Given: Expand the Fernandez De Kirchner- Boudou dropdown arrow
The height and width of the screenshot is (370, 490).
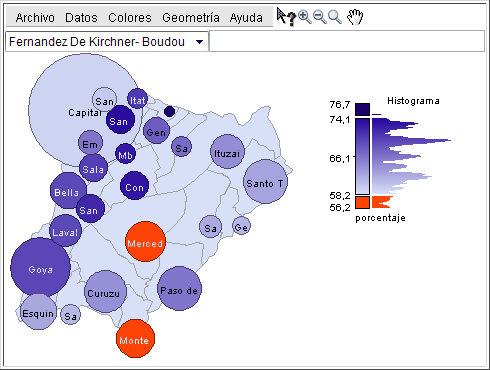Looking at the screenshot, I should click(x=199, y=42).
